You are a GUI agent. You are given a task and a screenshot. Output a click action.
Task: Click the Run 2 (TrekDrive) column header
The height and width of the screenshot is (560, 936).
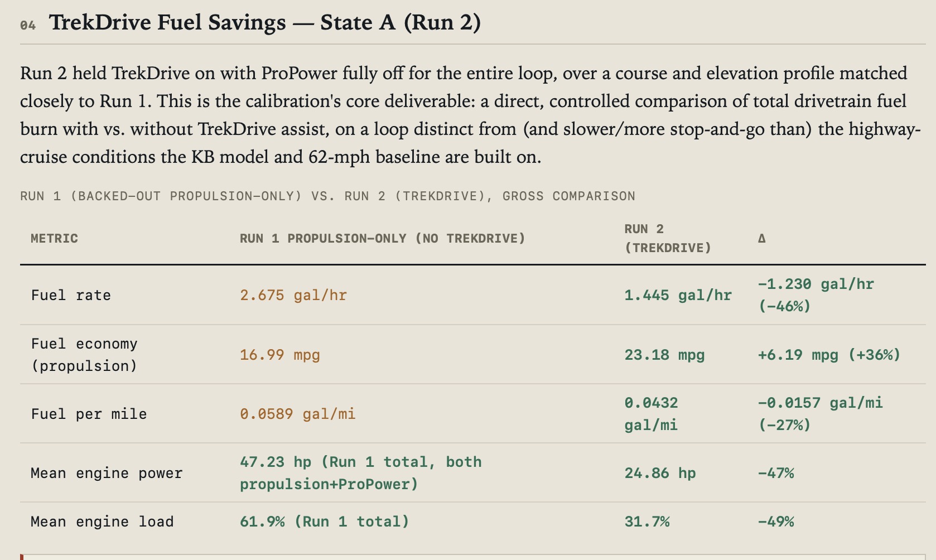click(x=668, y=239)
